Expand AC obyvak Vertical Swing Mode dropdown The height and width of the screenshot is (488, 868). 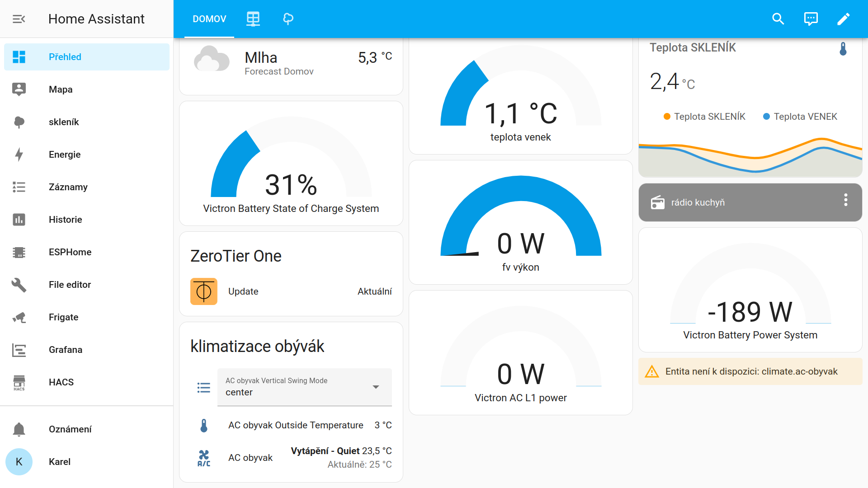[305, 387]
